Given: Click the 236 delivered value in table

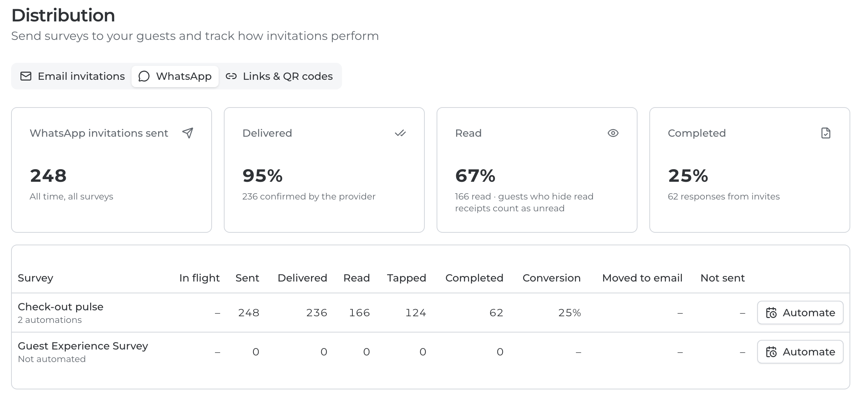Looking at the screenshot, I should coord(317,313).
